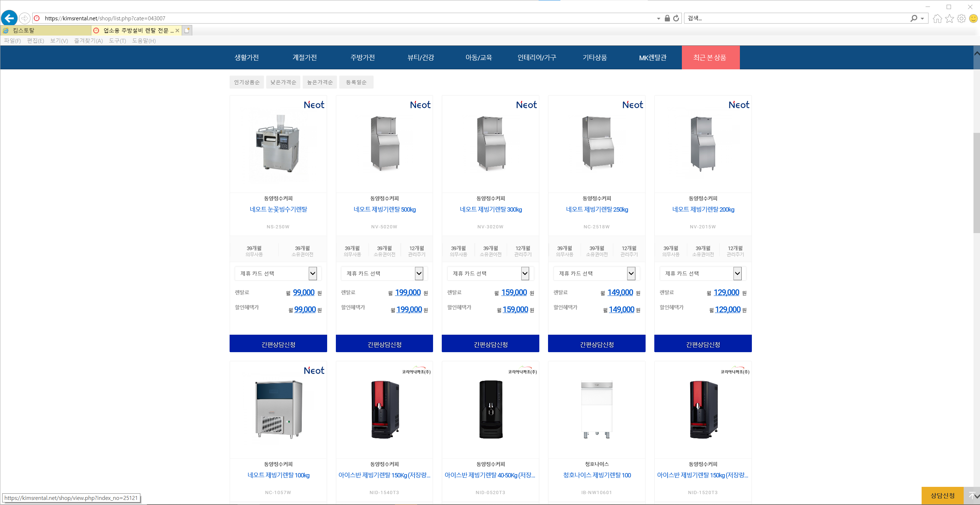Expand card dropdown for NV-5020W product

tap(384, 273)
